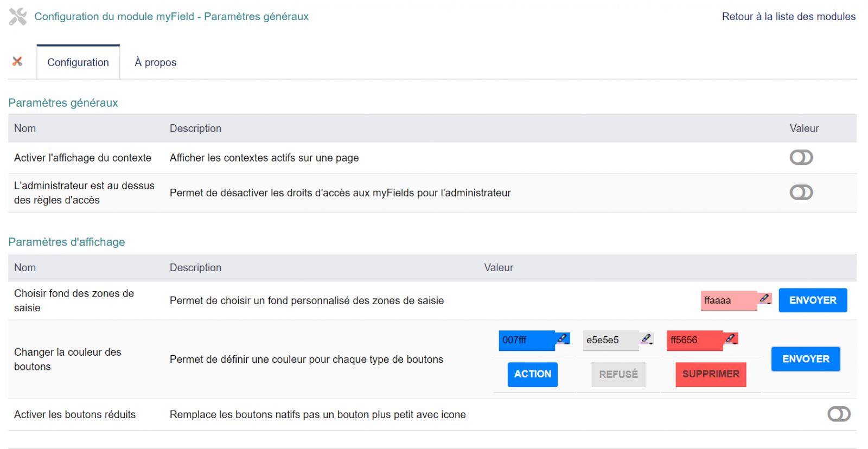The image size is (868, 449).
Task: Click the wrench tools icon beside the page title
Action: coord(18,17)
